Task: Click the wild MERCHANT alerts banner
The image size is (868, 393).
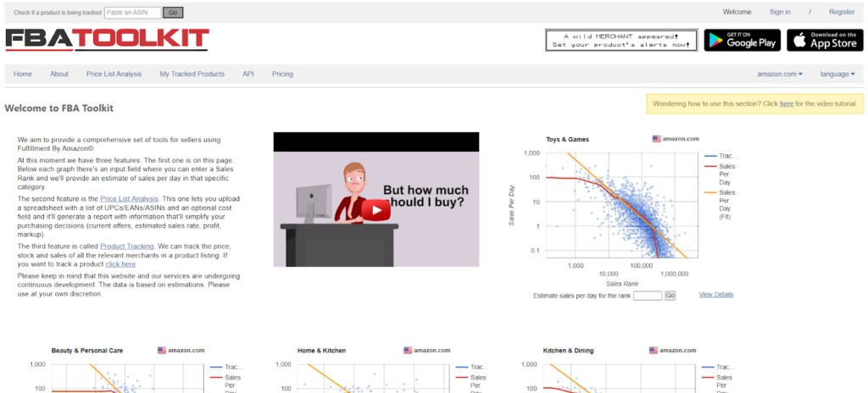Action: pos(620,40)
